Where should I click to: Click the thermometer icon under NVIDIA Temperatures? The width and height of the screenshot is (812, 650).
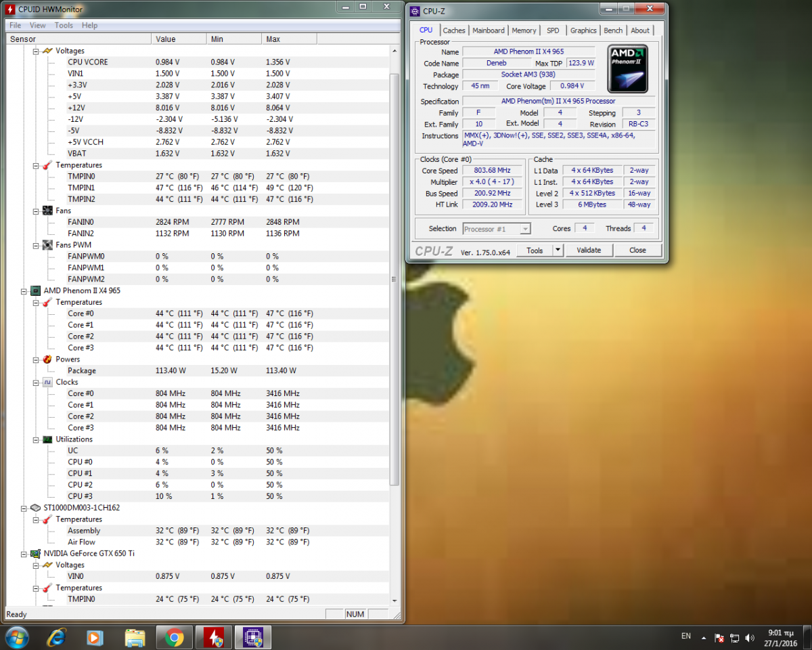coord(47,588)
